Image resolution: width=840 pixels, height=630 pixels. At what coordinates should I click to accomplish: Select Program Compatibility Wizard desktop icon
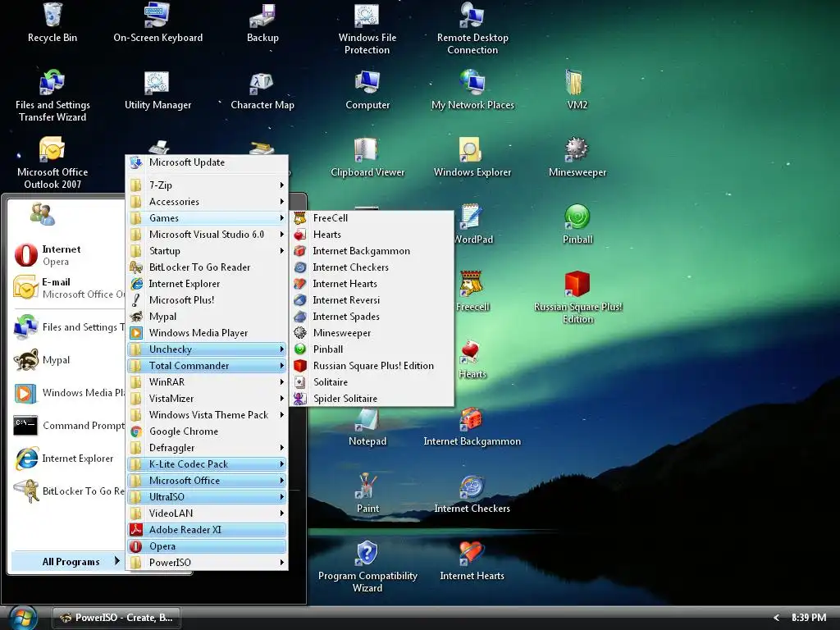[367, 567]
